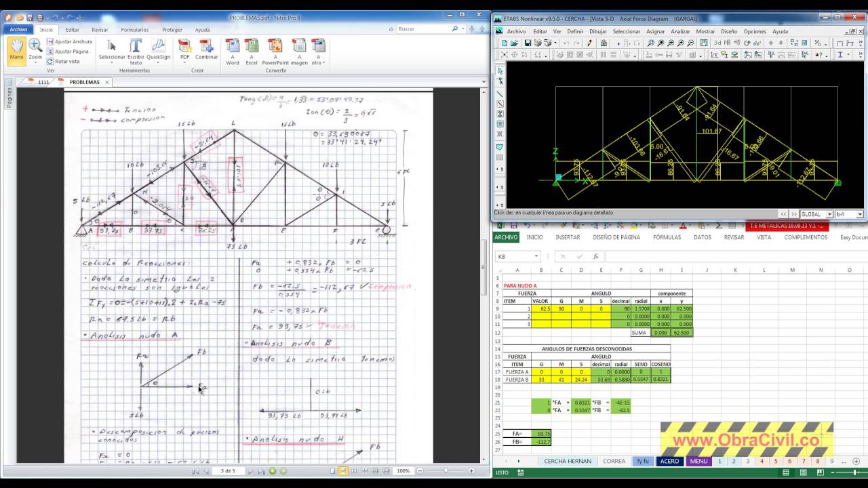Expand the A otro conversion dropdown
This screenshot has width=868, height=488.
click(317, 52)
